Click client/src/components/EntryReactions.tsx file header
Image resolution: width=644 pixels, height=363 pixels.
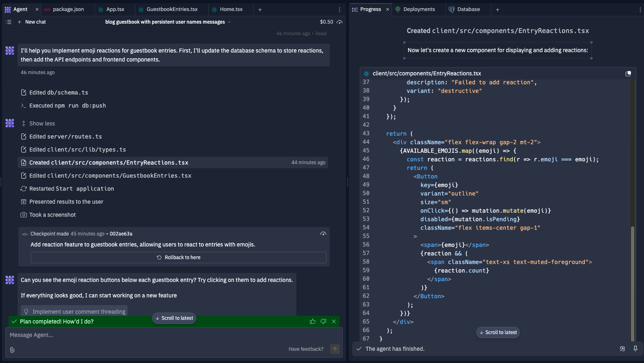[427, 73]
